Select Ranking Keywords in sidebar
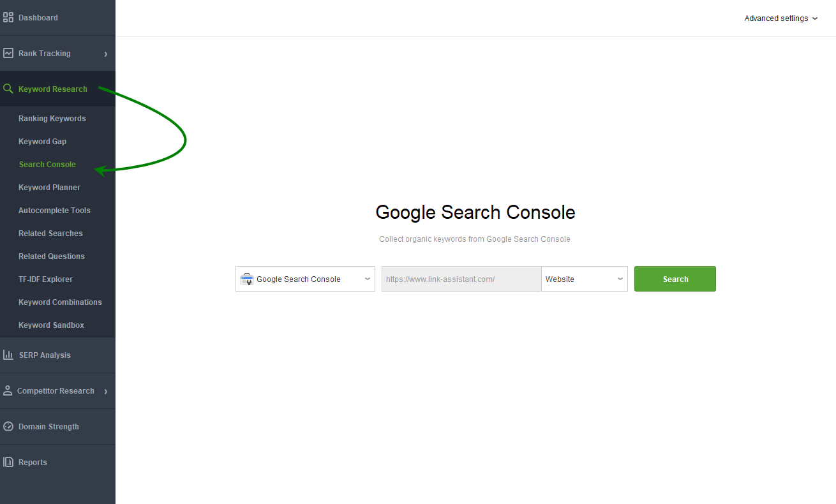Screen dimensions: 836x504 [52, 119]
